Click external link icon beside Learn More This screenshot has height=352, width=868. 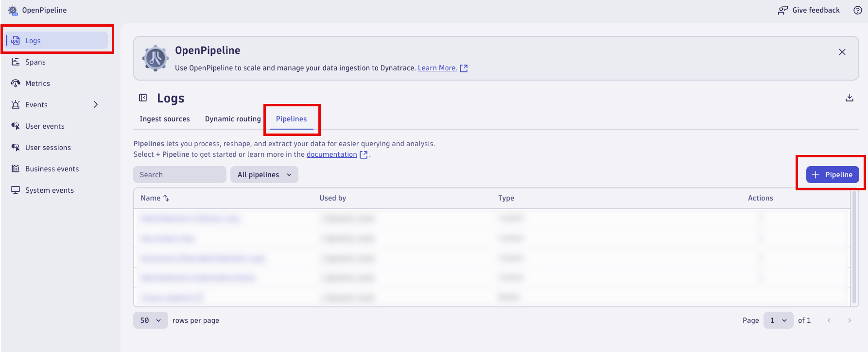pos(464,68)
